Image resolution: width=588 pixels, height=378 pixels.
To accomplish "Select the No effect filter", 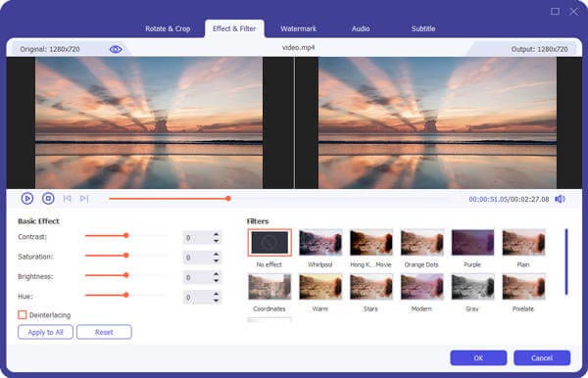I will point(269,243).
